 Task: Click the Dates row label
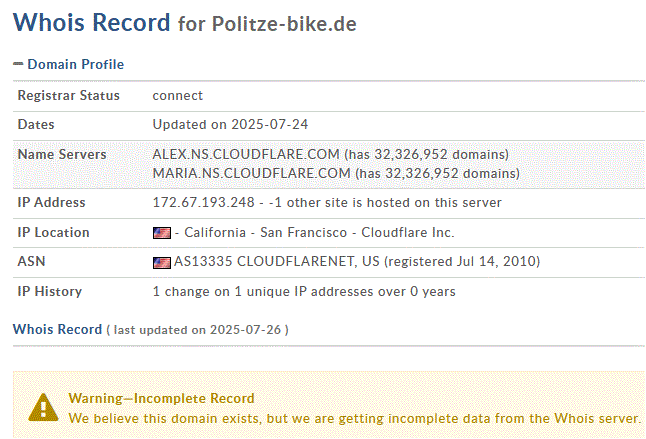(36, 125)
